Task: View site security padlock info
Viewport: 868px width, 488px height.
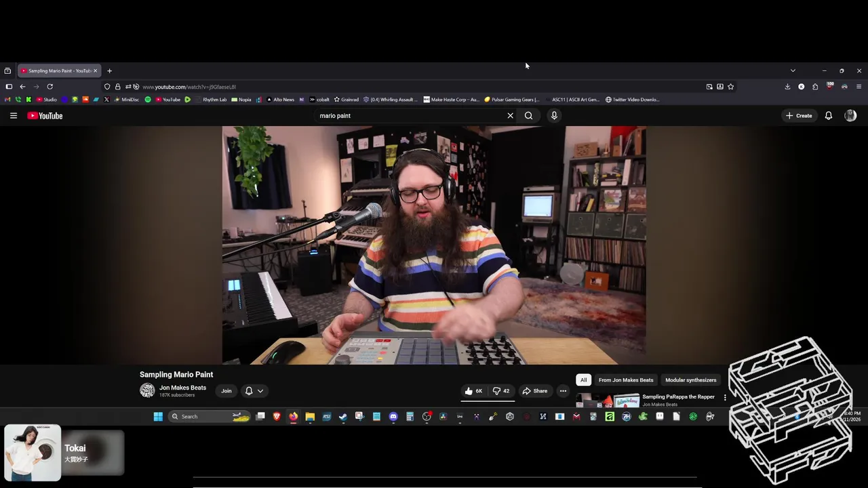Action: [117, 87]
